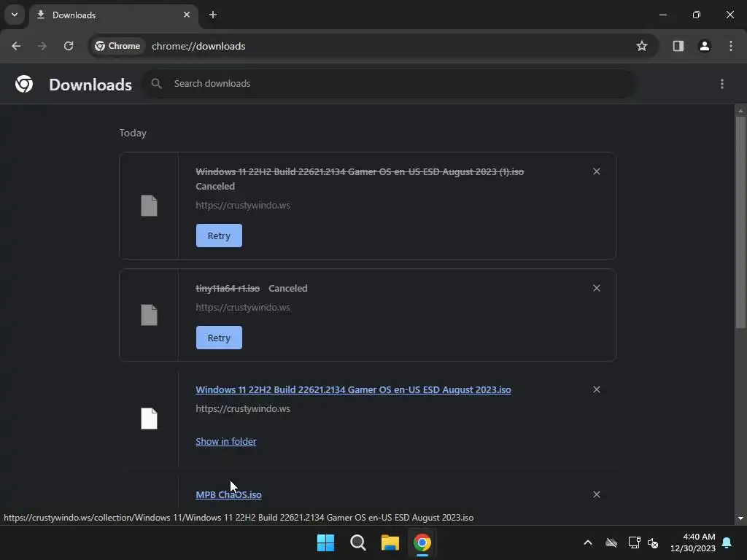The height and width of the screenshot is (560, 747).
Task: Click the scrollbar up arrow
Action: [740, 111]
